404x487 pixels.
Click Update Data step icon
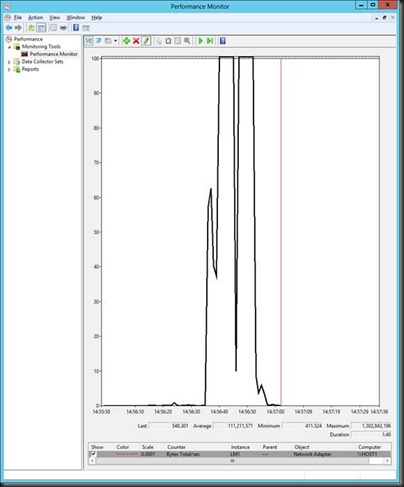click(210, 41)
